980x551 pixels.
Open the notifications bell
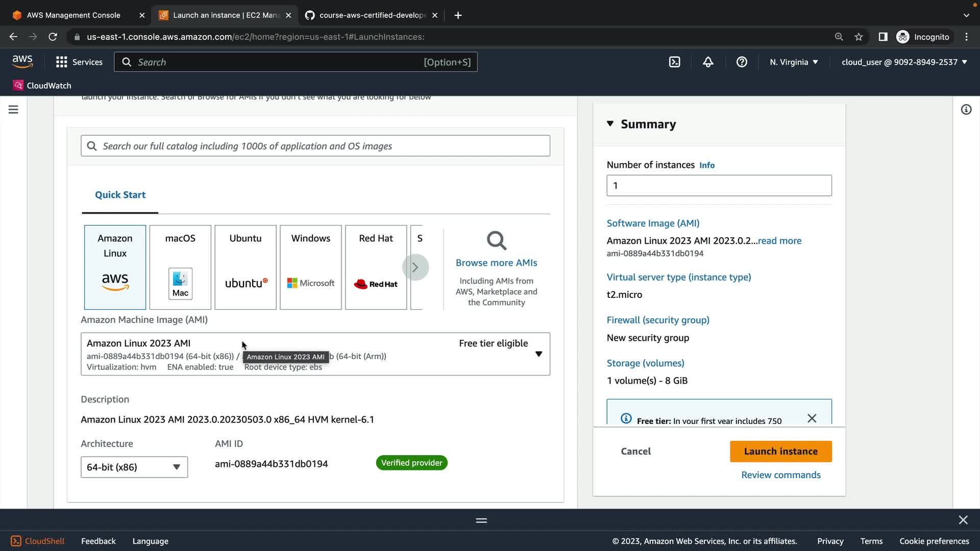[708, 62]
